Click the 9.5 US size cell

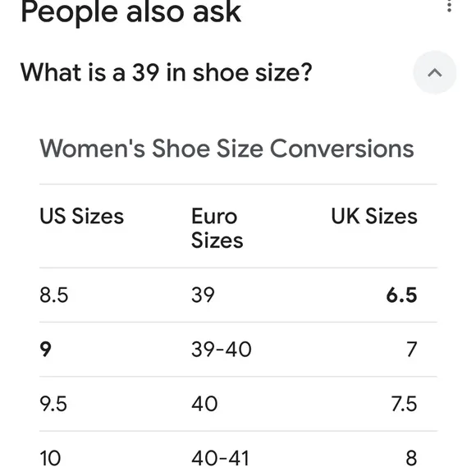53,404
